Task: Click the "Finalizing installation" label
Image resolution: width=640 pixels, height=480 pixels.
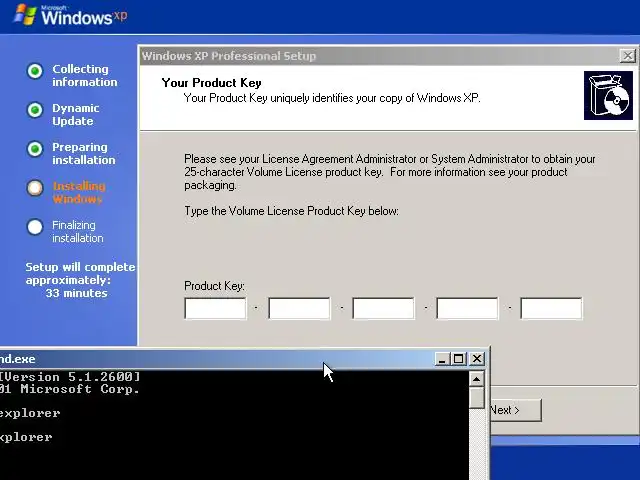Action: point(78,231)
